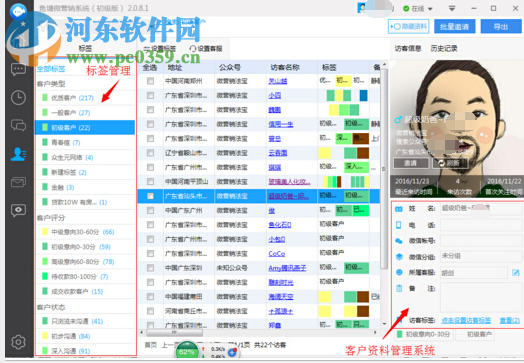
Task: Click the title bar menu triangle icon
Action: tap(452, 8)
